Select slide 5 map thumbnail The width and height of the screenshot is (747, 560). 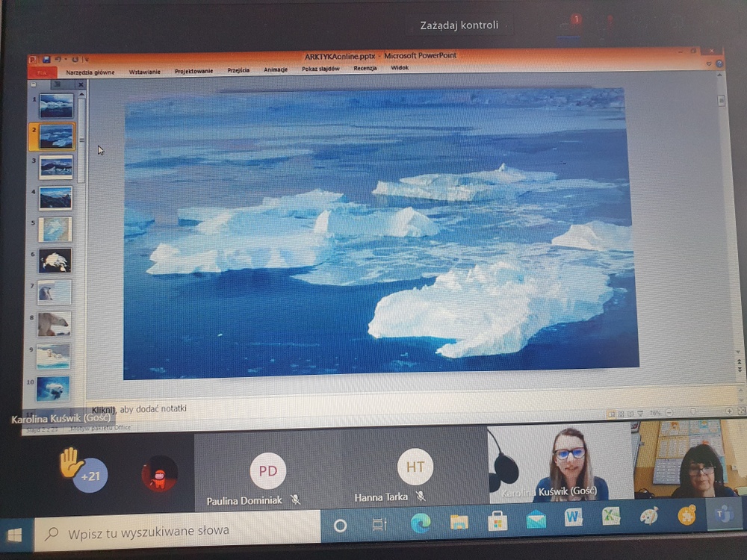point(55,229)
